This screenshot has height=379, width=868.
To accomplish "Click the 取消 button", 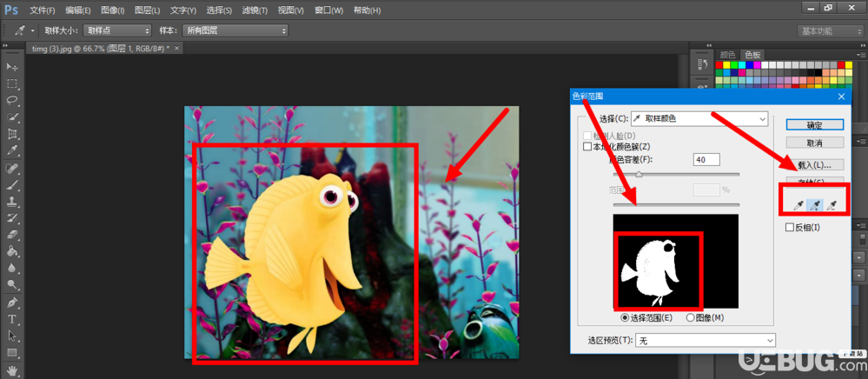I will (814, 143).
